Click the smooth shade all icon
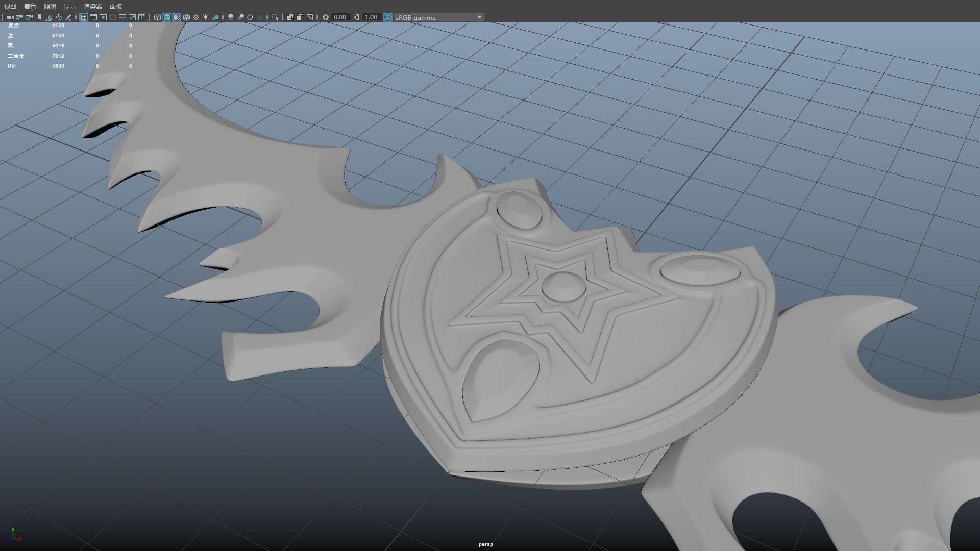This screenshot has width=980, height=551. click(167, 17)
